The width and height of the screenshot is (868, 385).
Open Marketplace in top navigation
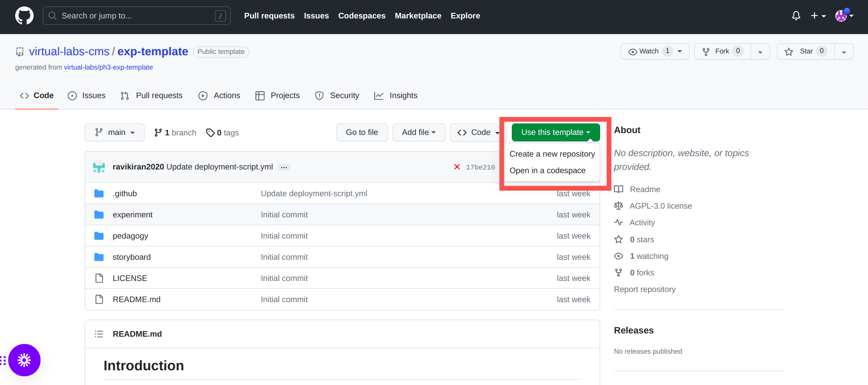(418, 16)
